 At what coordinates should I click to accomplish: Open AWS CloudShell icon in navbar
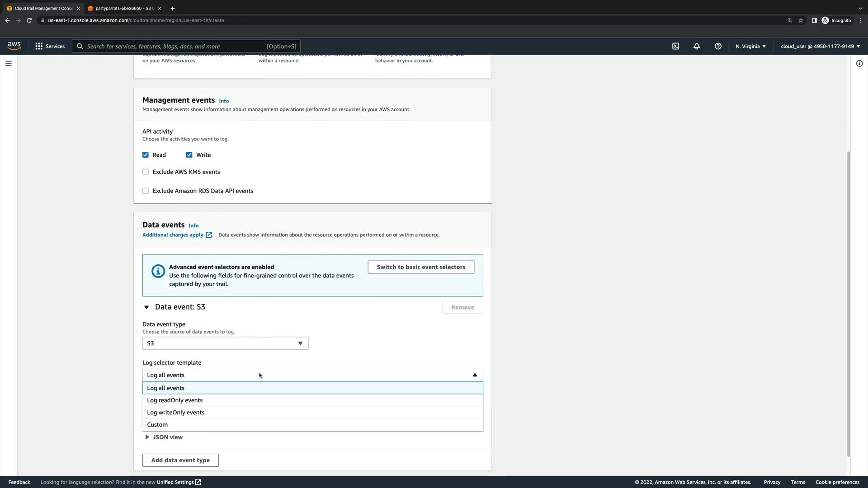(675, 46)
